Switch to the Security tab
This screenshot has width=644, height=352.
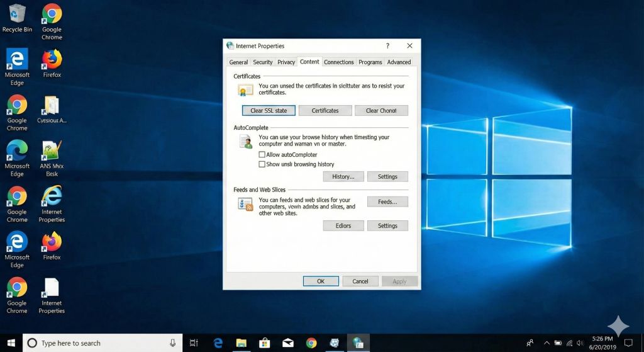(x=262, y=62)
